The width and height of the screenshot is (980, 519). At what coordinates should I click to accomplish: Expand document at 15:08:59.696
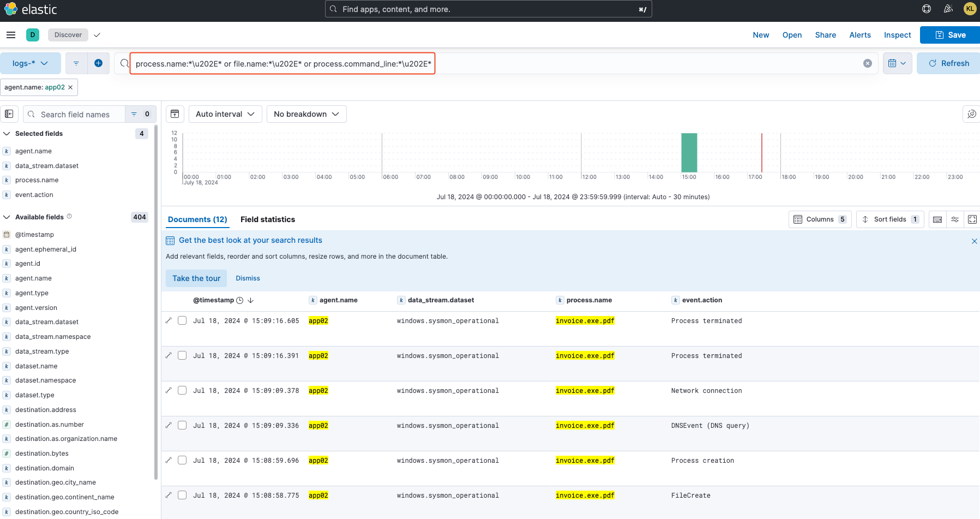(169, 460)
